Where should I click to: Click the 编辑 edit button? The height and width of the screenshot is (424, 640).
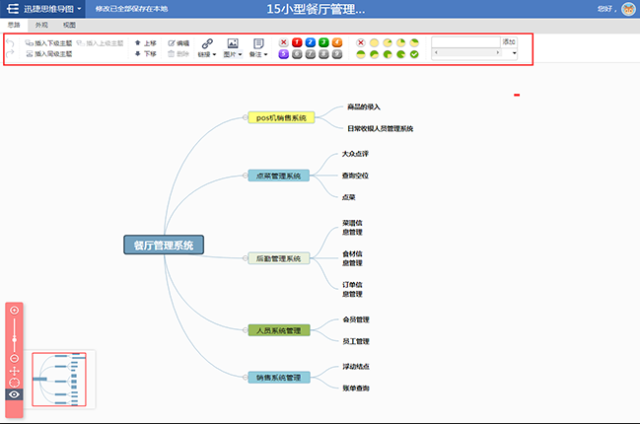coord(179,43)
